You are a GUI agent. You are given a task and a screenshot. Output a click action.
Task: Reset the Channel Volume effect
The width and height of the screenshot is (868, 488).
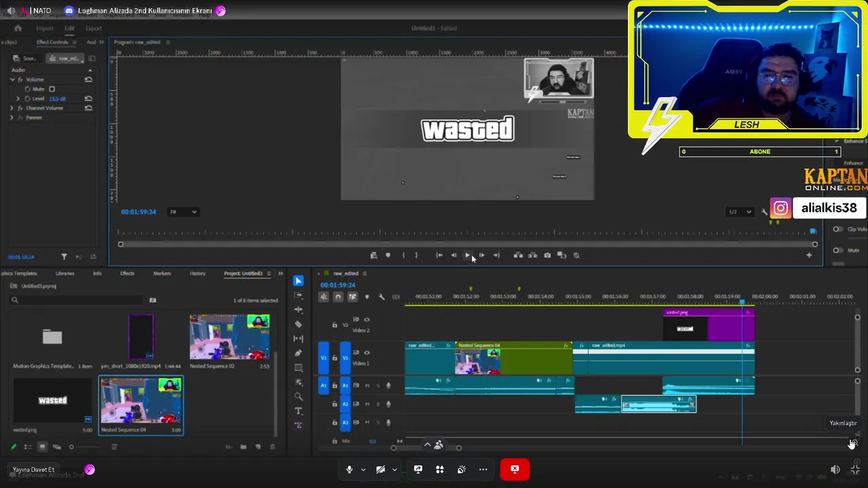tap(88, 108)
